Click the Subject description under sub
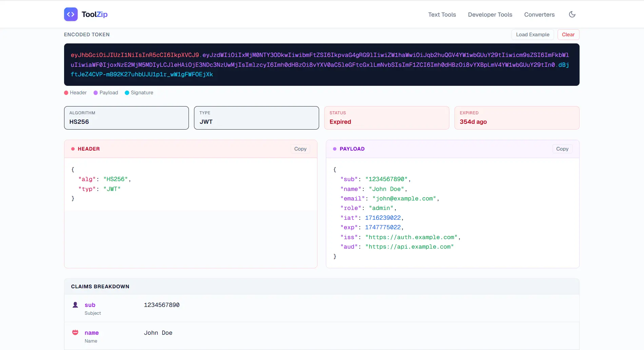 tap(93, 313)
